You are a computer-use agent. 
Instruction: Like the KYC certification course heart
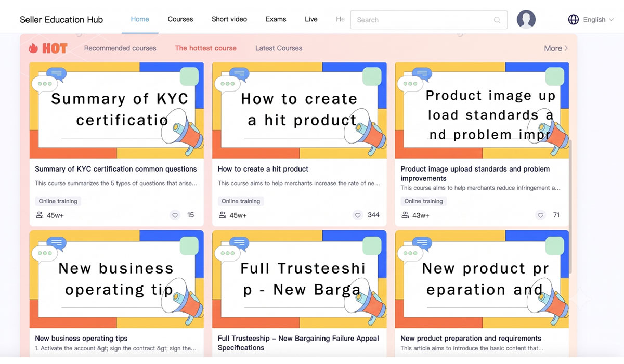coord(175,215)
